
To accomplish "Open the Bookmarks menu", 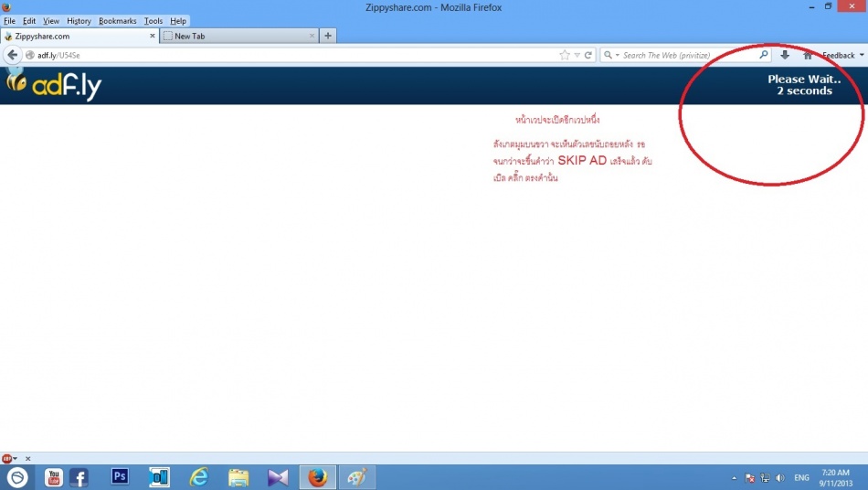I will tap(117, 20).
